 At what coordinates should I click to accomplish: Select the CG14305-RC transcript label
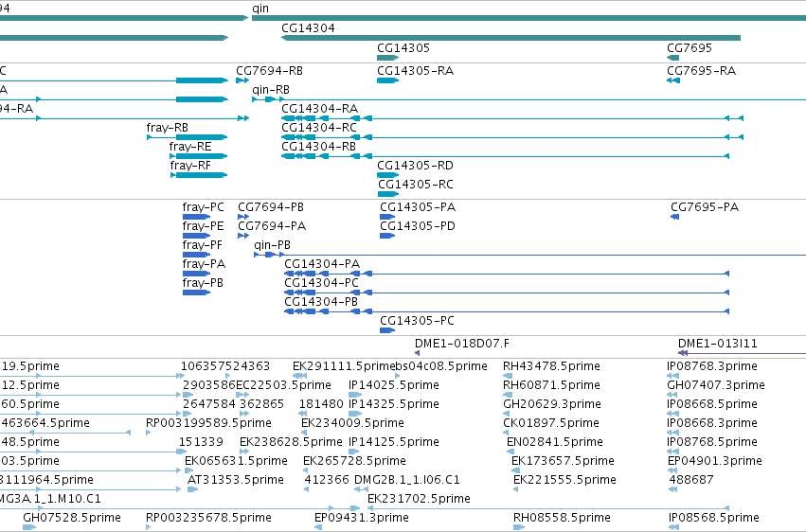[416, 185]
